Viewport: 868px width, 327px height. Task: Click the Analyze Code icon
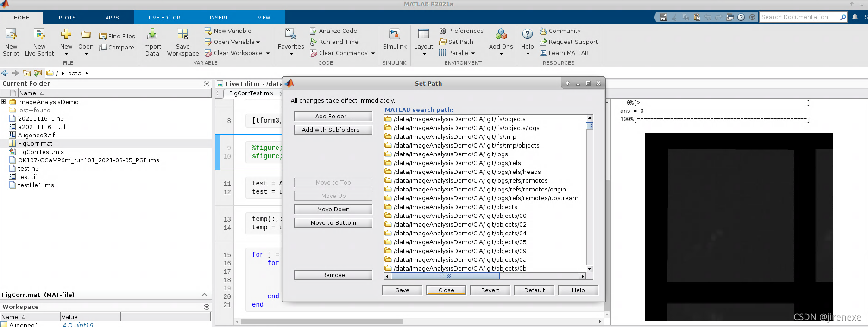coord(314,31)
